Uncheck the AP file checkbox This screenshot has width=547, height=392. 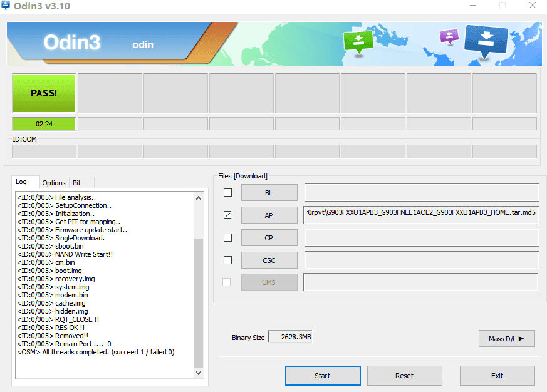(x=228, y=215)
